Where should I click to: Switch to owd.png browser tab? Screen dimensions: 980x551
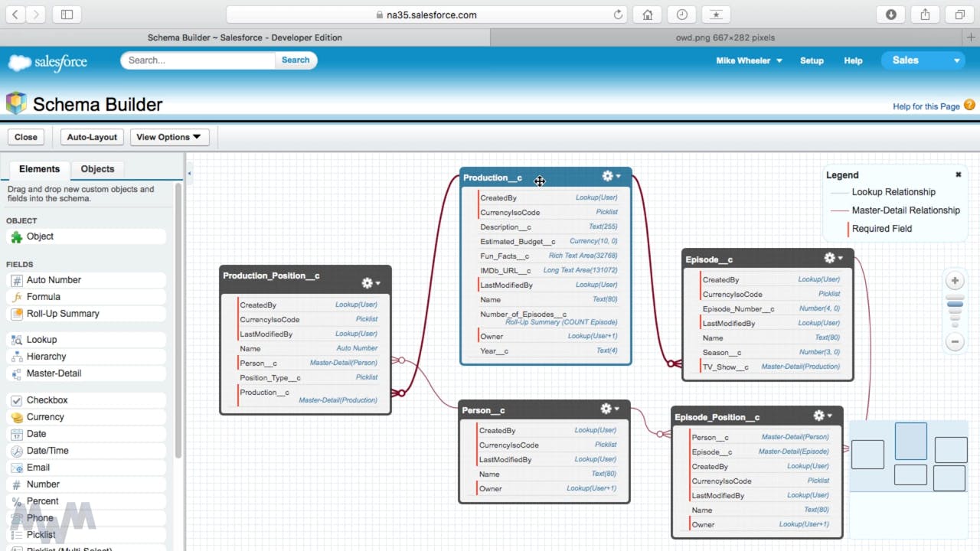coord(724,37)
